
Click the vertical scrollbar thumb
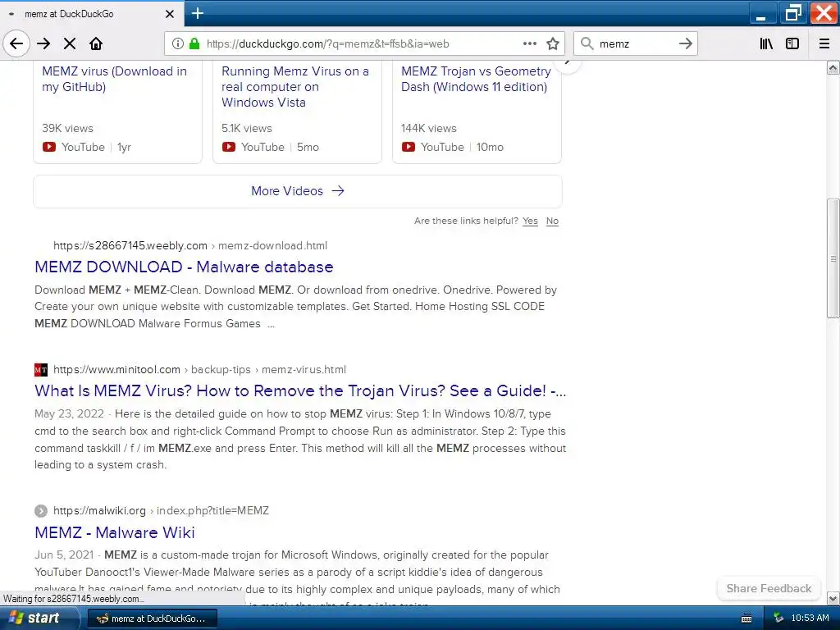coord(833,258)
